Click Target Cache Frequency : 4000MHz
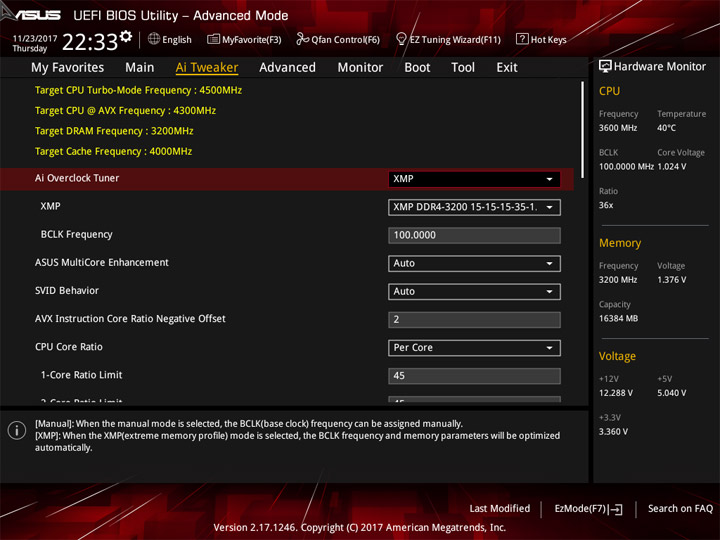This screenshot has width=720, height=540. 113,152
